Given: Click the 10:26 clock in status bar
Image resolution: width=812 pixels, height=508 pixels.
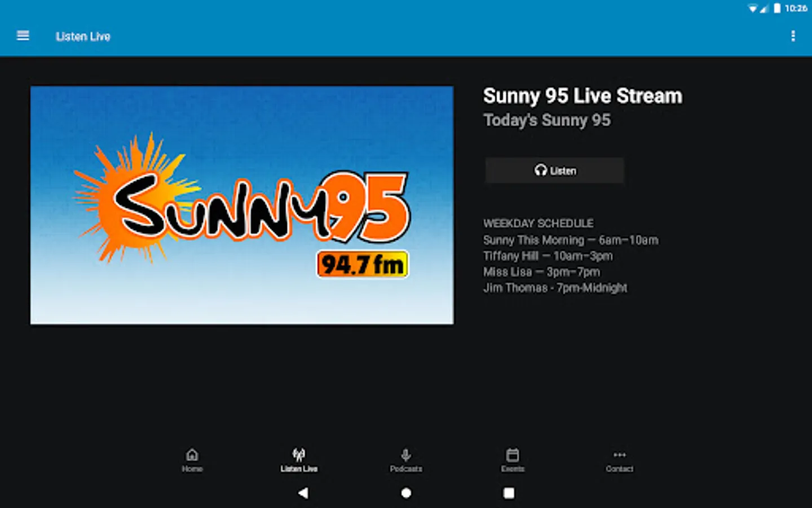Looking at the screenshot, I should (796, 8).
